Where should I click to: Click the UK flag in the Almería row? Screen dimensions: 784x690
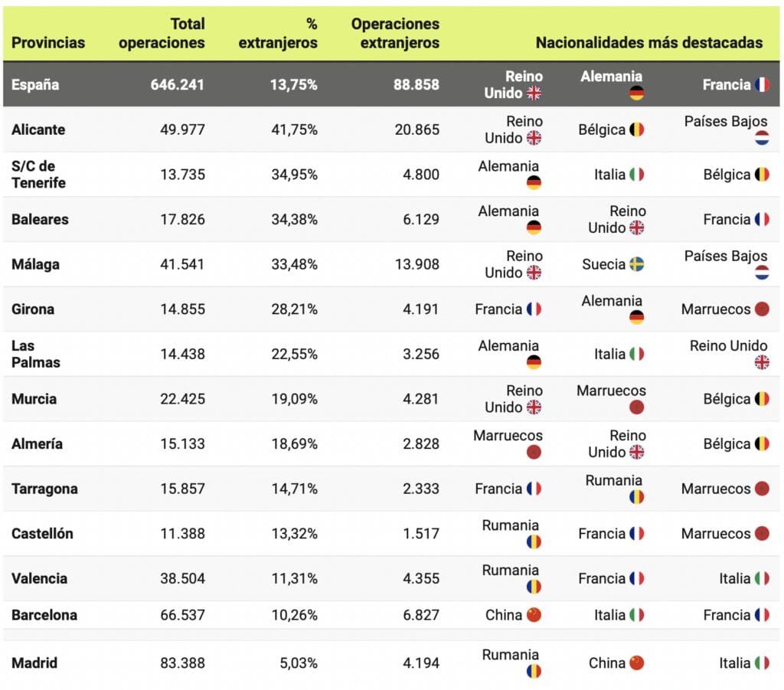[x=636, y=452]
